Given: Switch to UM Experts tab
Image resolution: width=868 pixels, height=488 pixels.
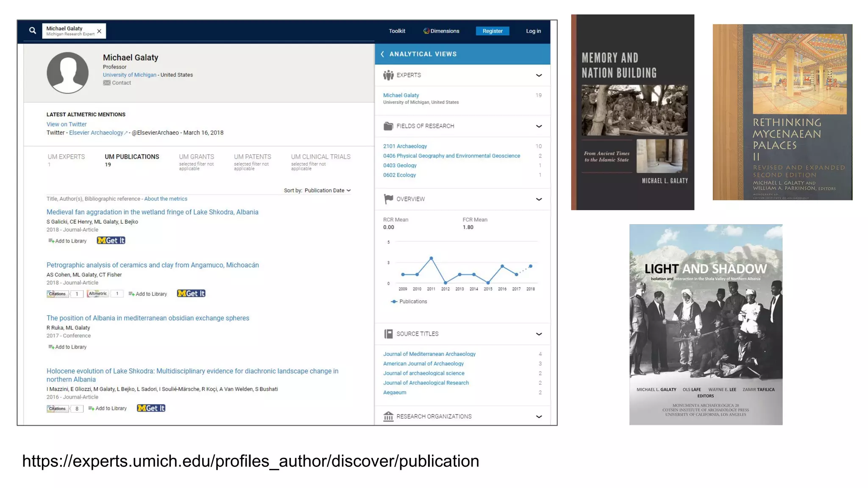Looking at the screenshot, I should point(66,160).
